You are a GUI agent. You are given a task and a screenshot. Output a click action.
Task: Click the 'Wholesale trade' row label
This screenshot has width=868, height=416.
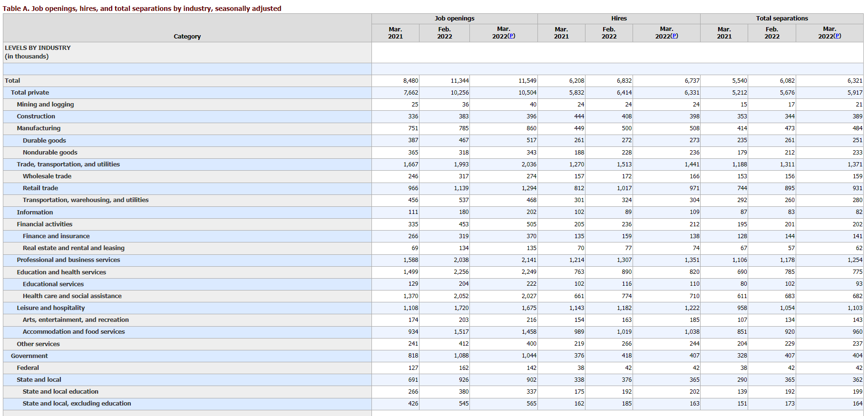click(x=47, y=176)
